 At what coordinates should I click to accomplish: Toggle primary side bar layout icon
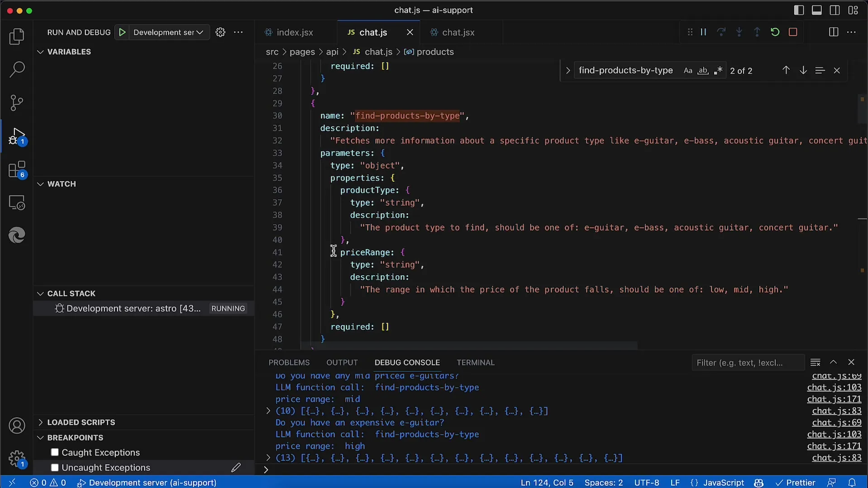point(799,10)
